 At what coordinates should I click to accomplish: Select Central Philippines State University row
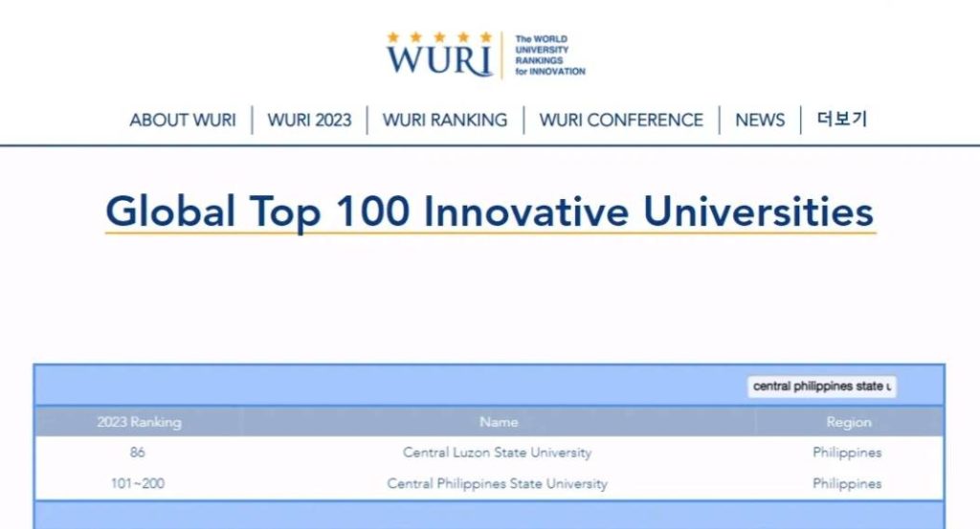tap(489, 483)
